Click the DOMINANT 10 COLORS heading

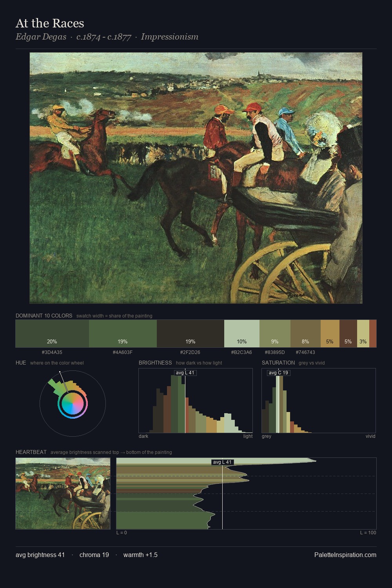[x=44, y=316]
